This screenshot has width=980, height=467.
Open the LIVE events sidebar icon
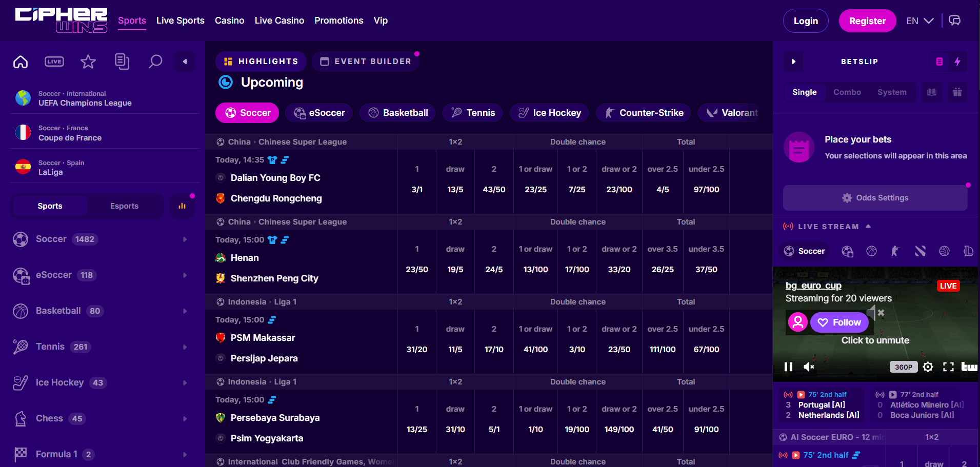point(54,62)
